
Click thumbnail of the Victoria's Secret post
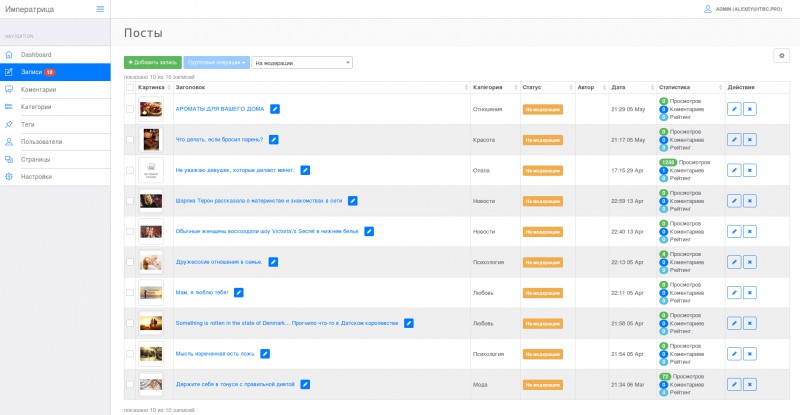[x=151, y=231]
